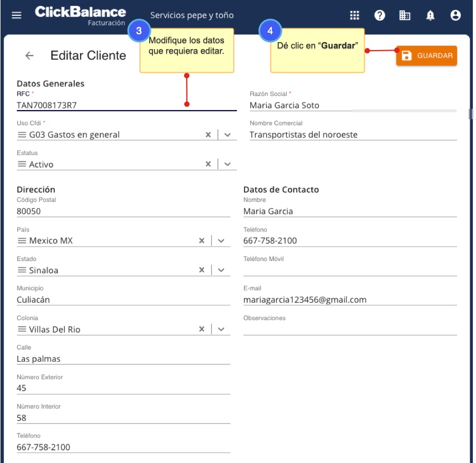
Task: Go back using the arrow icon
Action: 30,55
